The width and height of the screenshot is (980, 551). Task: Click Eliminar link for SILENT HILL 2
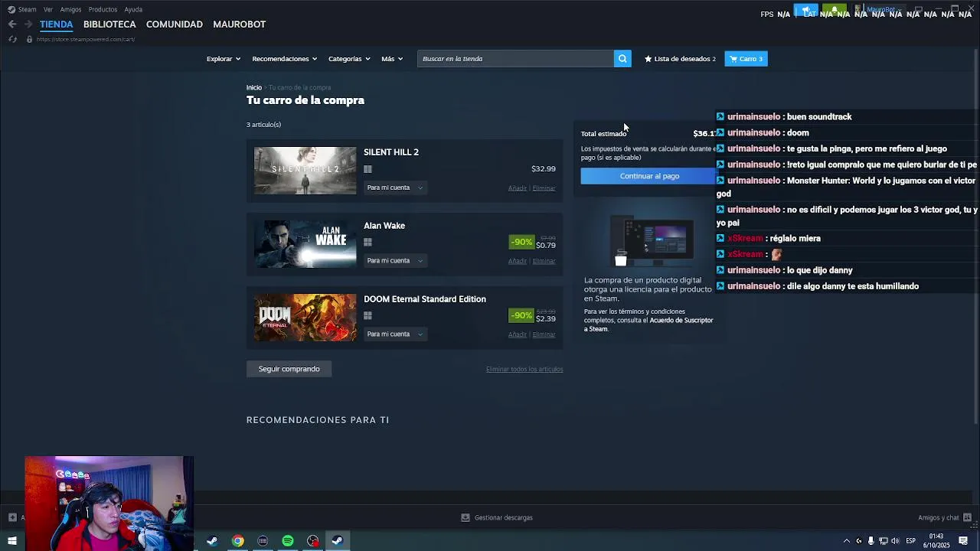pyautogui.click(x=544, y=188)
